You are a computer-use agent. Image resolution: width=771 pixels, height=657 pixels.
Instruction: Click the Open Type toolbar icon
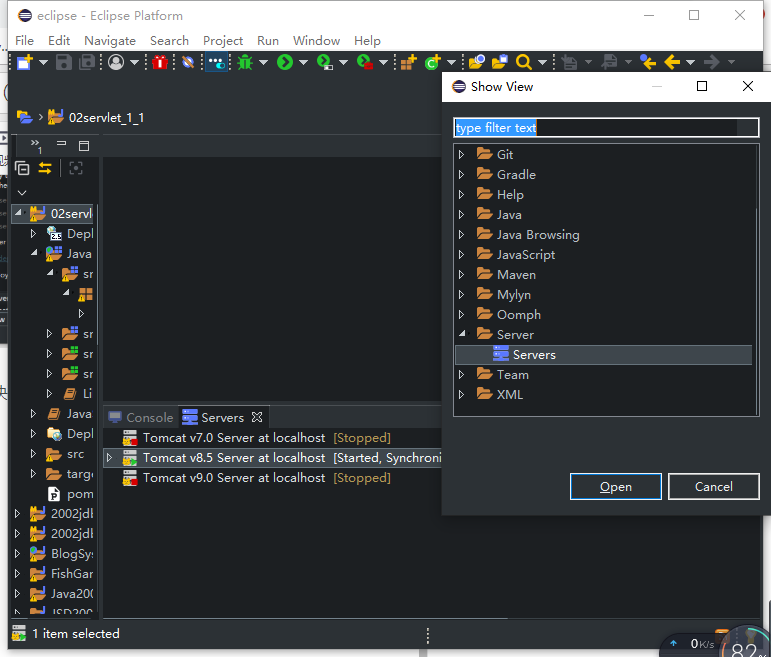476,62
